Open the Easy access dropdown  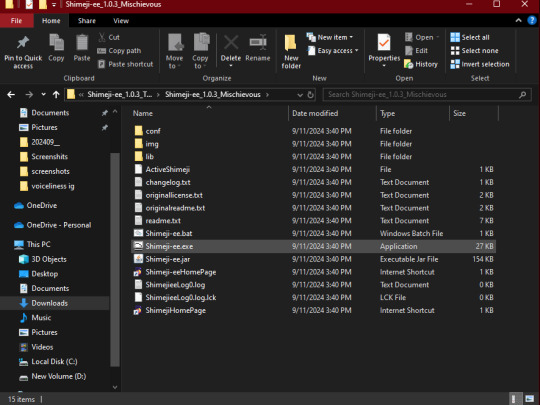[333, 51]
